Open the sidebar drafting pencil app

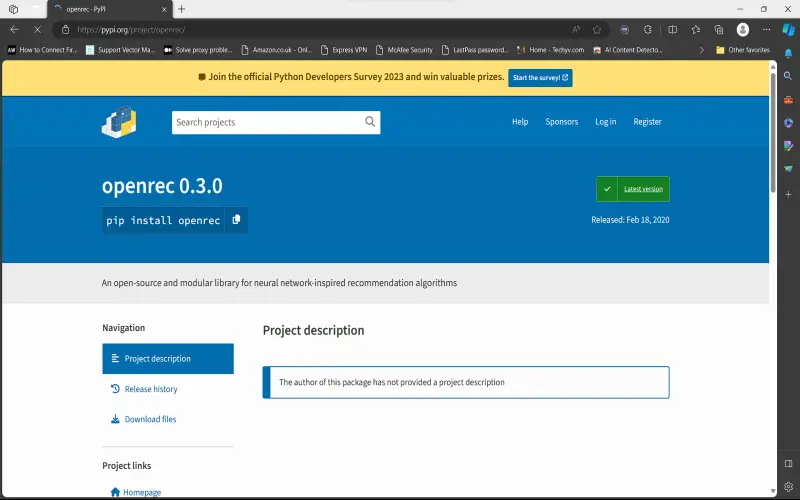(x=789, y=146)
